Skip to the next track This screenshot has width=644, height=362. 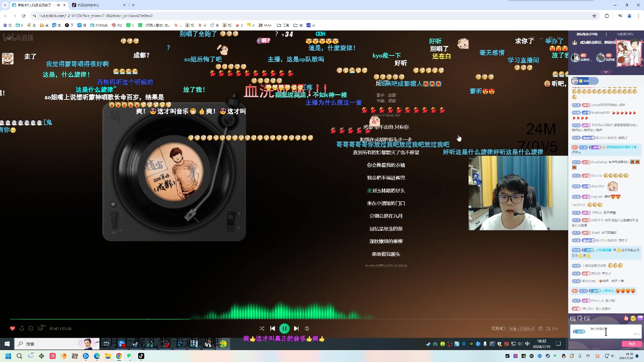pyautogui.click(x=296, y=328)
